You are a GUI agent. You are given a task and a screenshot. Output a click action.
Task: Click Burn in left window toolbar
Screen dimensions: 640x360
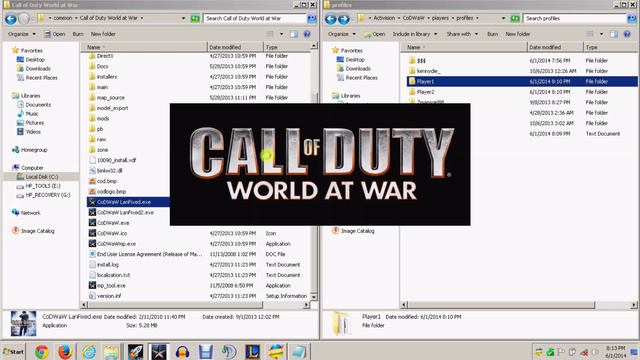click(x=78, y=34)
